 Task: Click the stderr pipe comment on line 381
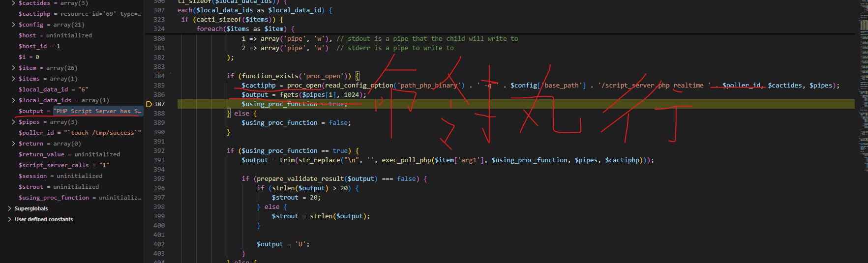pos(395,48)
